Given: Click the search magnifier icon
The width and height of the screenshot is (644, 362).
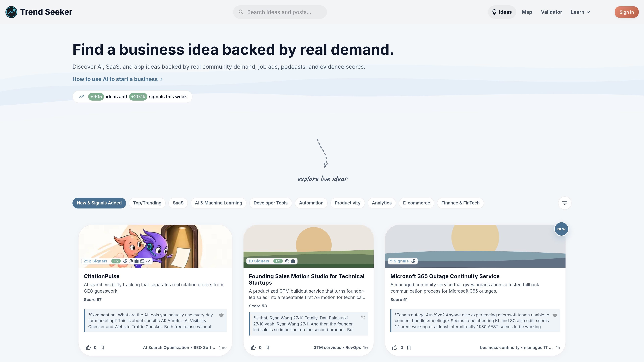Looking at the screenshot, I should (241, 12).
